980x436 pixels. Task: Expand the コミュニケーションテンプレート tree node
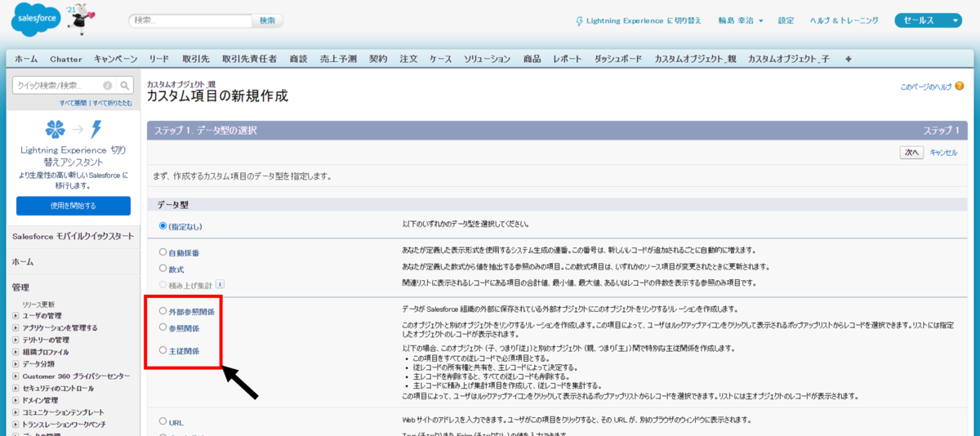pos(15,412)
